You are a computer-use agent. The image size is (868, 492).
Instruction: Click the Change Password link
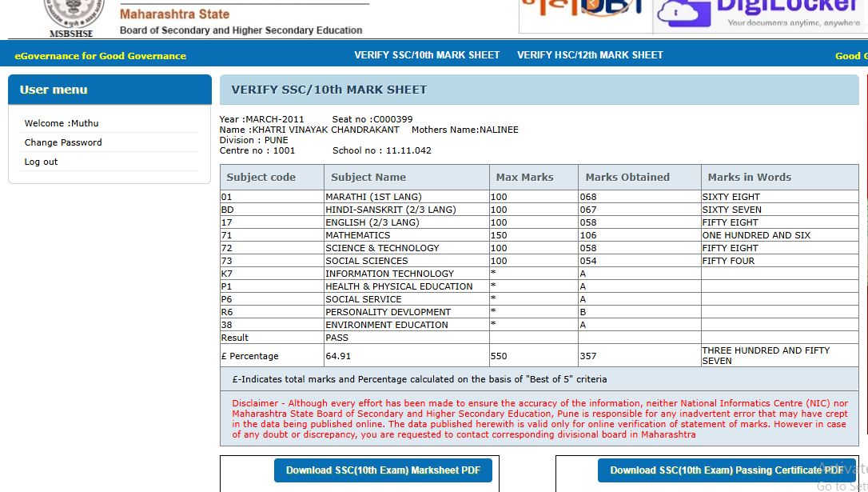click(x=63, y=142)
